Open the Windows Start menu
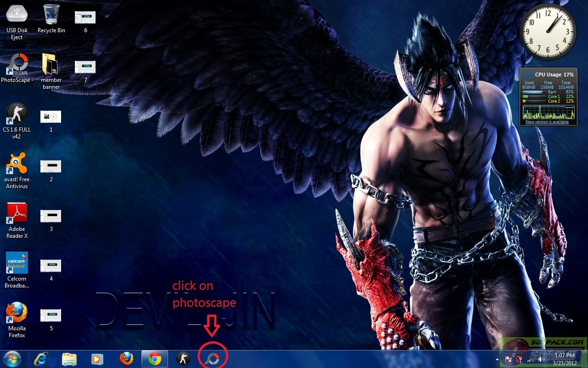Screen dimensions: 588x368 point(12,359)
